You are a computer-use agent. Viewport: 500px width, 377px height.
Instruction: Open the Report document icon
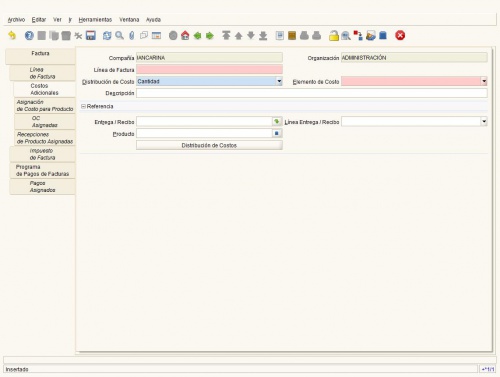tap(280, 35)
